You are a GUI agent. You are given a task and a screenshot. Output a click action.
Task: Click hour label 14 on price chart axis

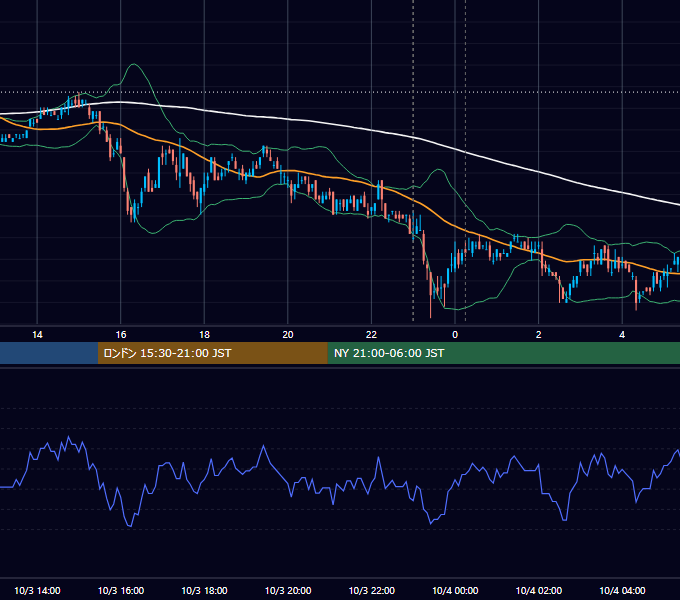[37, 335]
